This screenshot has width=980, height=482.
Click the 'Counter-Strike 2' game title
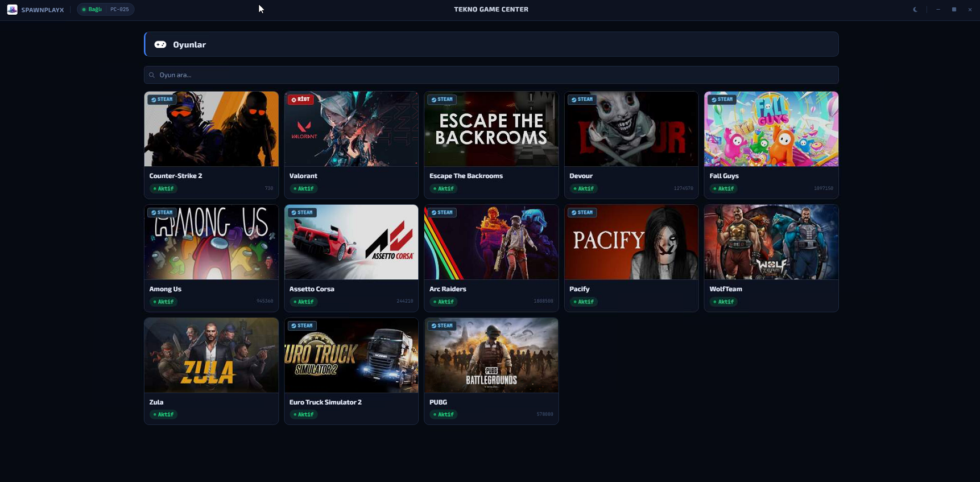point(176,176)
